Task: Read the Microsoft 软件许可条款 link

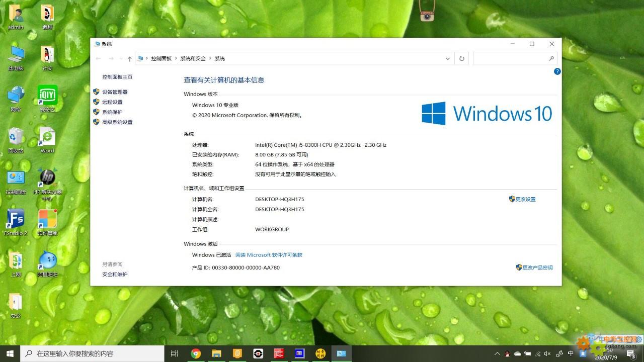Action: coord(269,255)
